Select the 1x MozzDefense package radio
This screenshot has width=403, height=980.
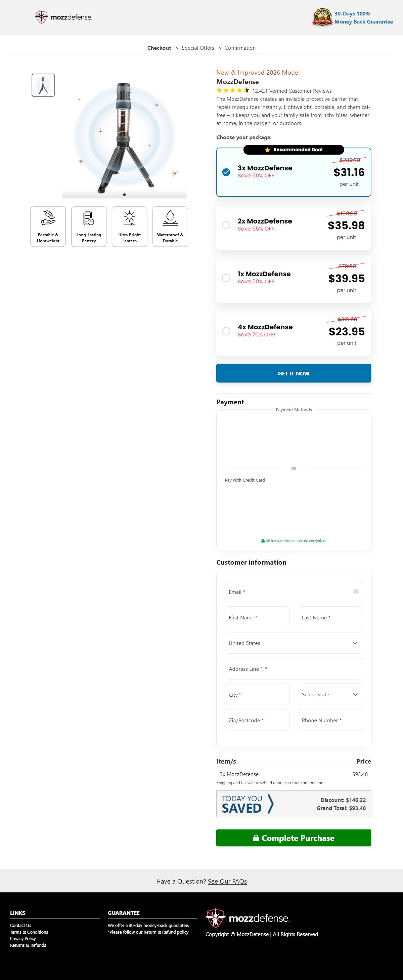click(226, 278)
